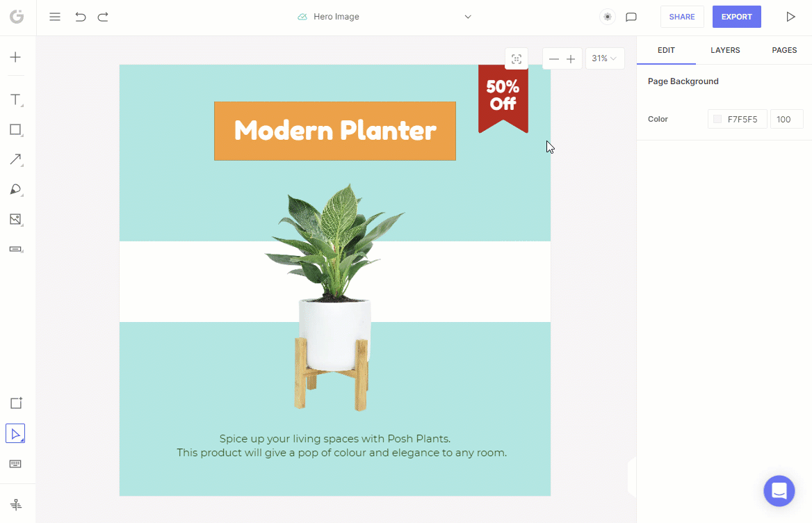
Task: Click the fit-to-screen icon
Action: tap(517, 58)
